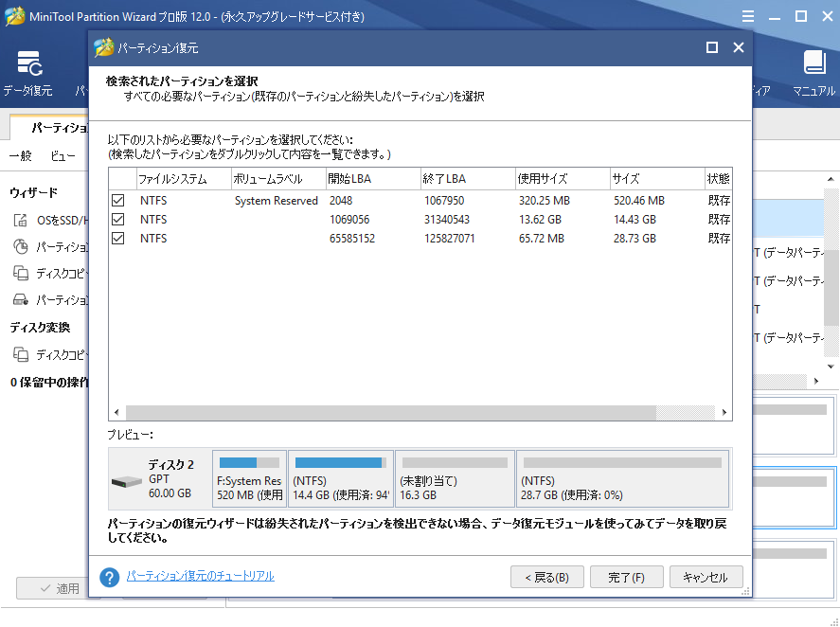Toggle checkbox for the 28.73 GB NTFS partition

118,239
